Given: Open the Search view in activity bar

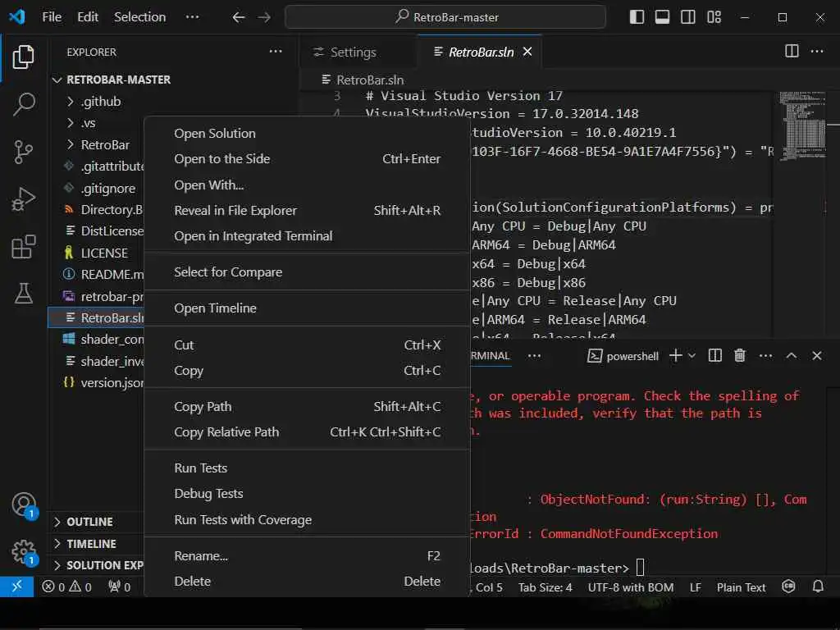Looking at the screenshot, I should (x=24, y=103).
